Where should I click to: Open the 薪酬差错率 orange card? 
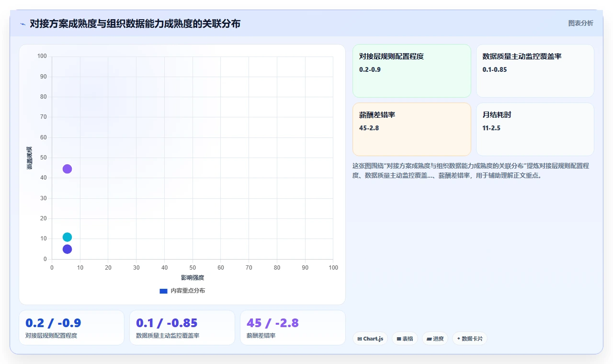[412, 129]
